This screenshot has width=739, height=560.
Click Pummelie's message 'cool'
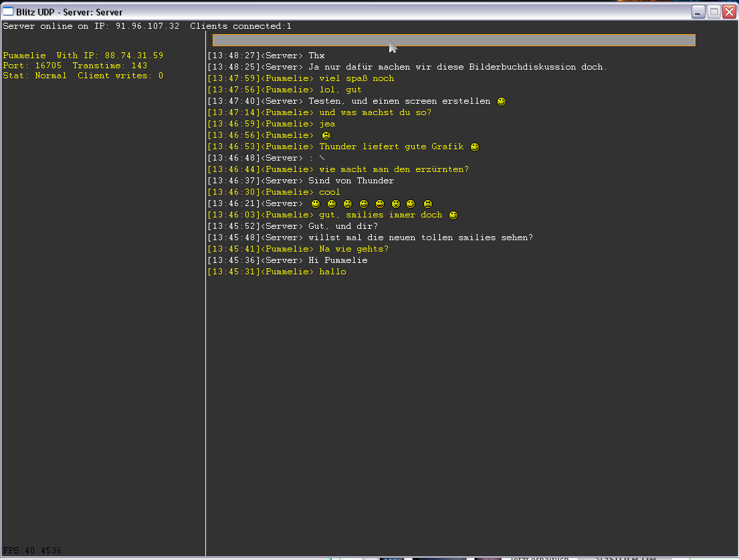tap(330, 192)
